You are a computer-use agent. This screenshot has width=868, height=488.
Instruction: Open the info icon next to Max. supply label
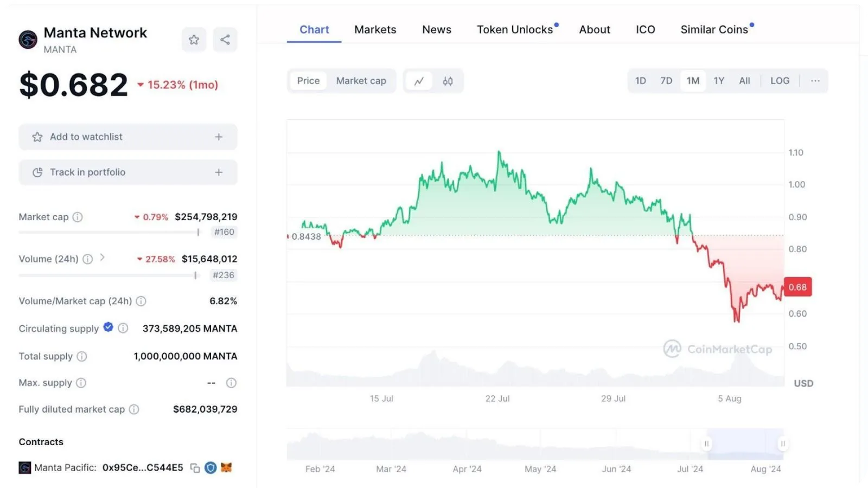point(81,383)
